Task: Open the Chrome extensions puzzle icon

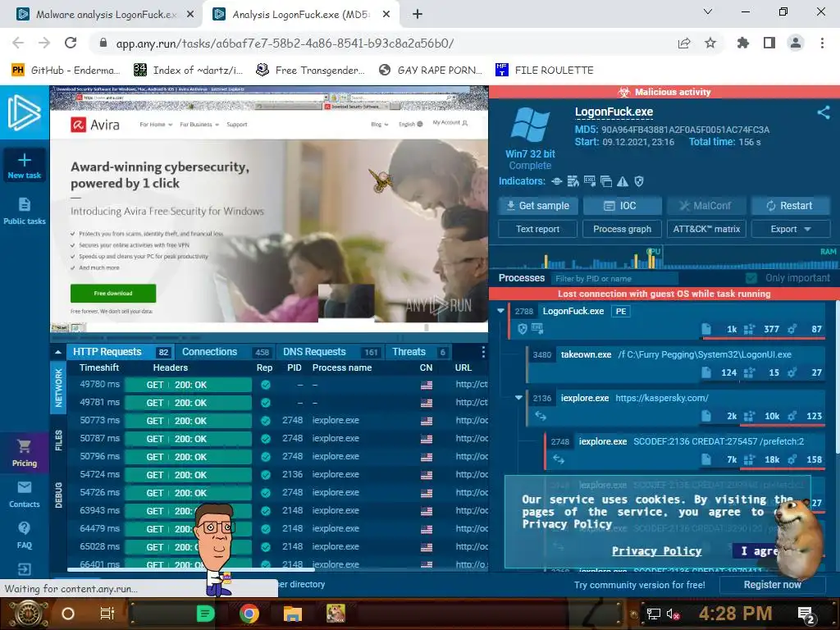Action: pos(743,43)
